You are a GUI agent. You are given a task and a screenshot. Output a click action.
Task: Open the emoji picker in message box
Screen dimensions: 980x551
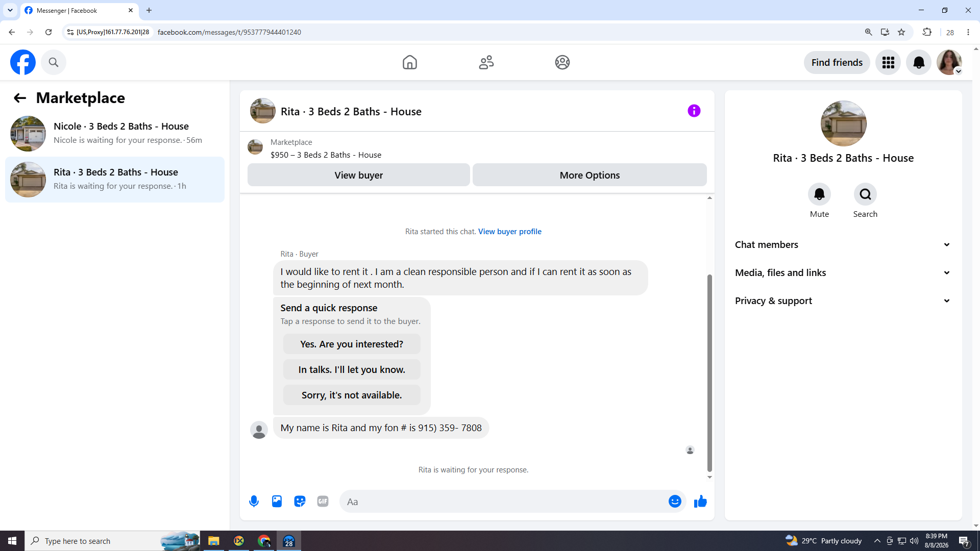[x=675, y=502]
